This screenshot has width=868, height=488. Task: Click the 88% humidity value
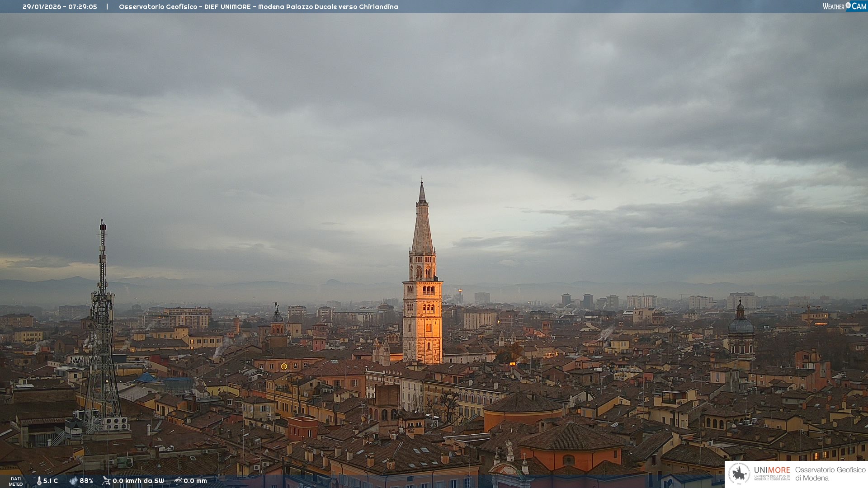tap(86, 481)
